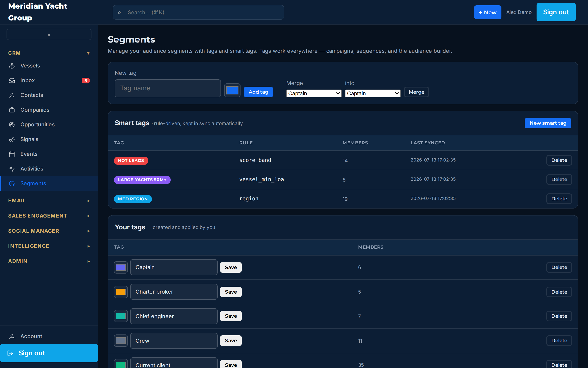Click the Meridian Yacht Group logo text

click(x=38, y=12)
